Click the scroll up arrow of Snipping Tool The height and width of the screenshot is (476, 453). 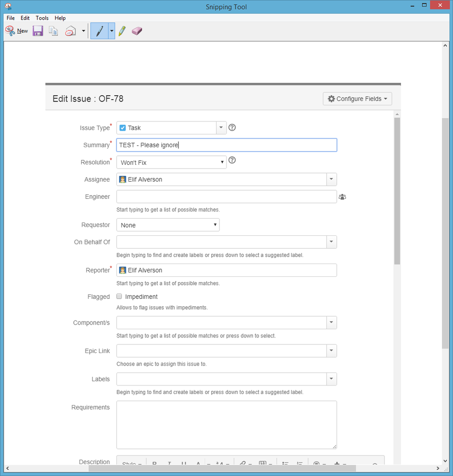pos(445,46)
